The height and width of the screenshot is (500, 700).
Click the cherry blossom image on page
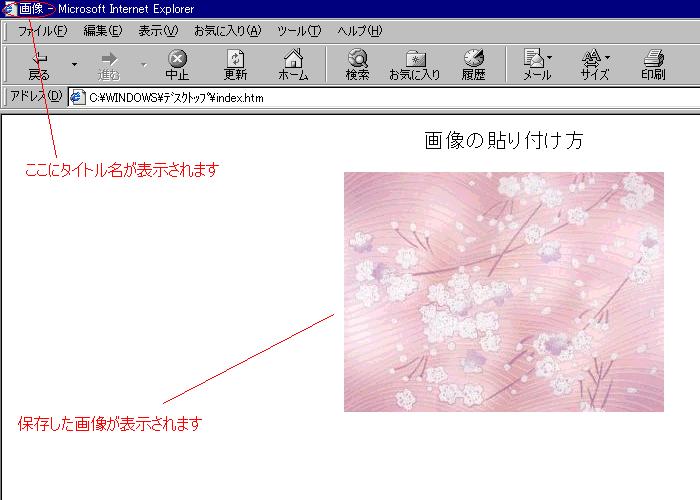[503, 291]
